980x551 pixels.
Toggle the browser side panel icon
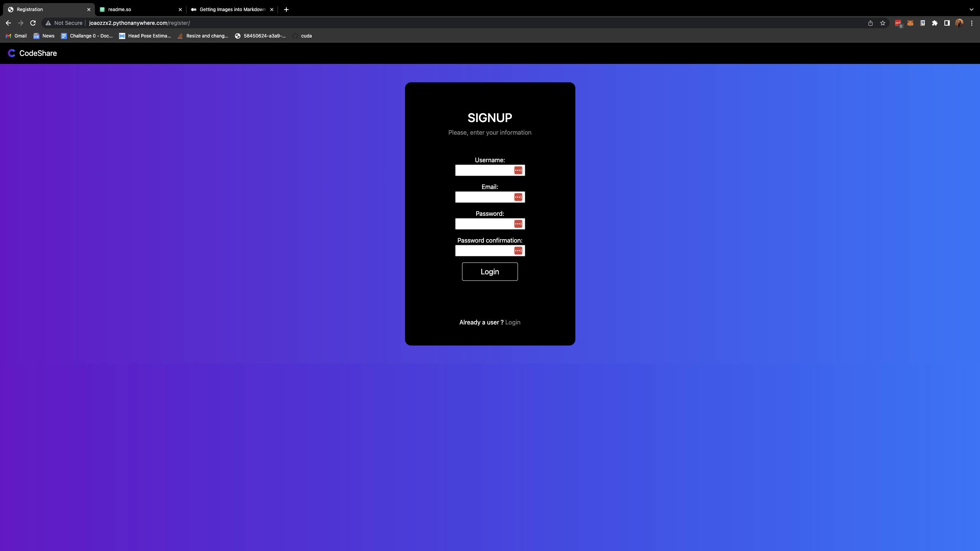point(947,23)
